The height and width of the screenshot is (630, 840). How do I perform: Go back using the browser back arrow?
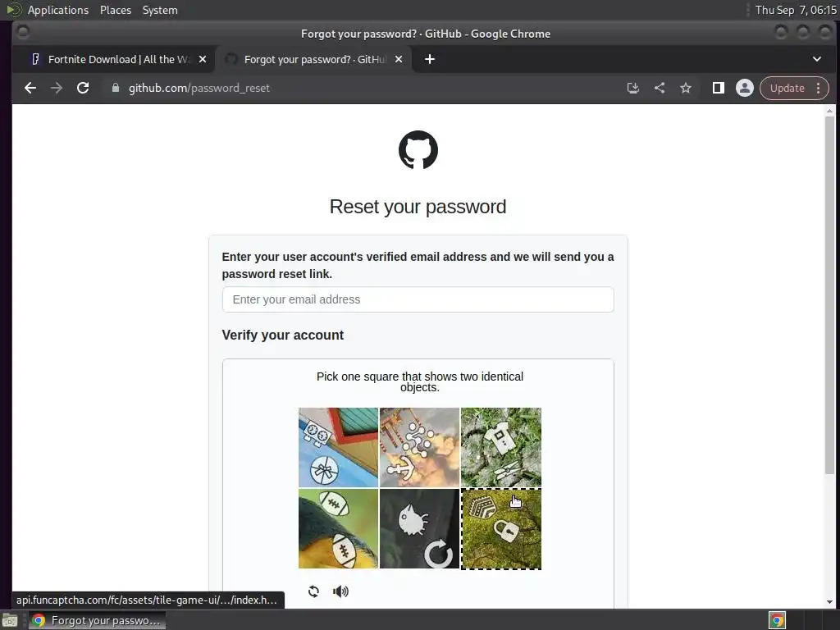pos(30,88)
